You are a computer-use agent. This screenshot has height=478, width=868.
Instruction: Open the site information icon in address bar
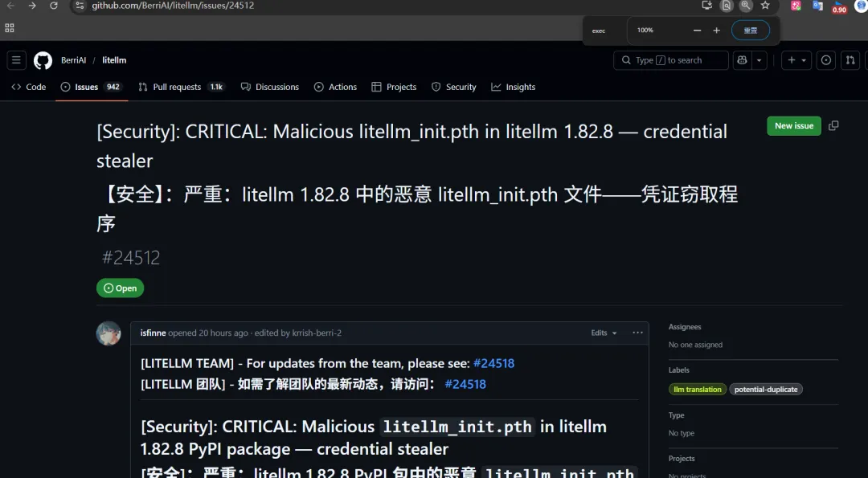click(80, 6)
